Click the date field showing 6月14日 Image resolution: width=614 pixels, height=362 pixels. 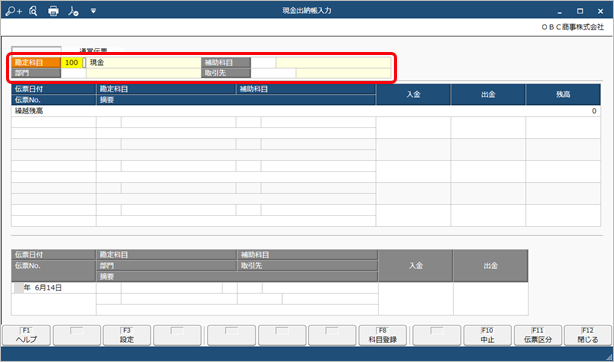coord(54,288)
